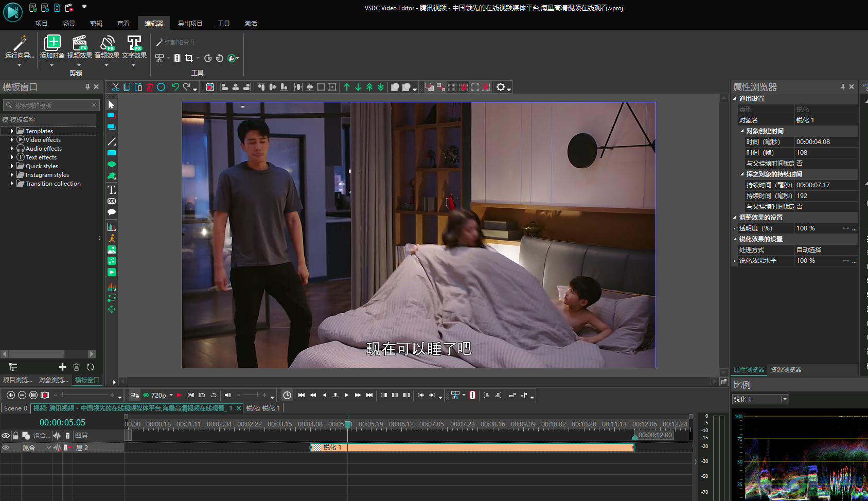868x501 pixels.
Task: Select the Text (T) tool
Action: coord(112,190)
